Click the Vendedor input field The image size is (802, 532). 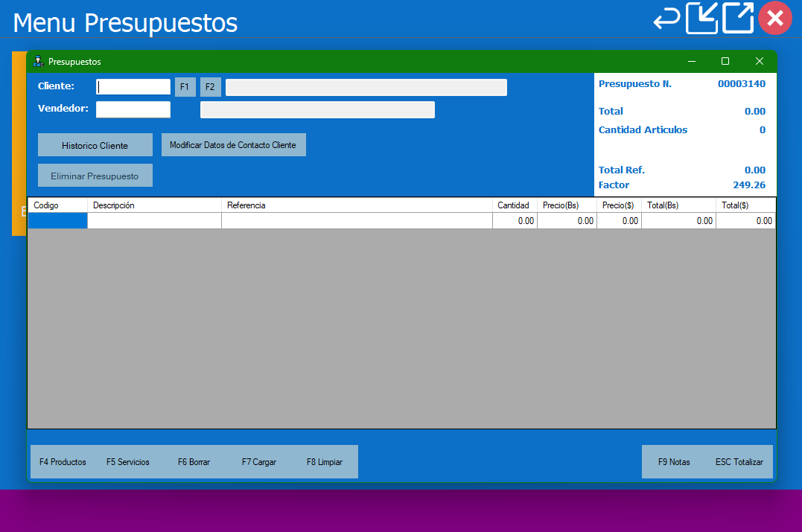pyautogui.click(x=133, y=110)
